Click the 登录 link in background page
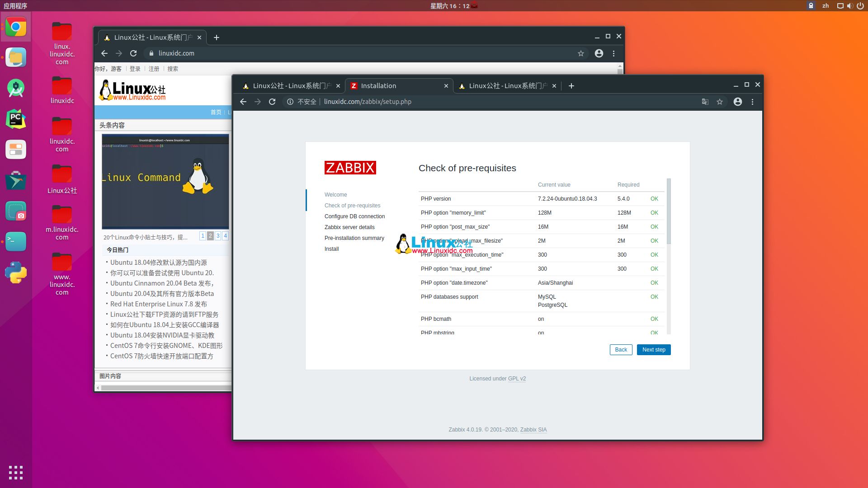 tap(135, 69)
